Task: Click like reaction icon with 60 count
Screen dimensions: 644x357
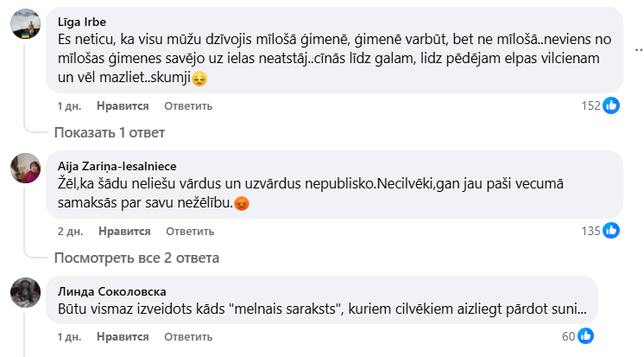Action: point(584,335)
